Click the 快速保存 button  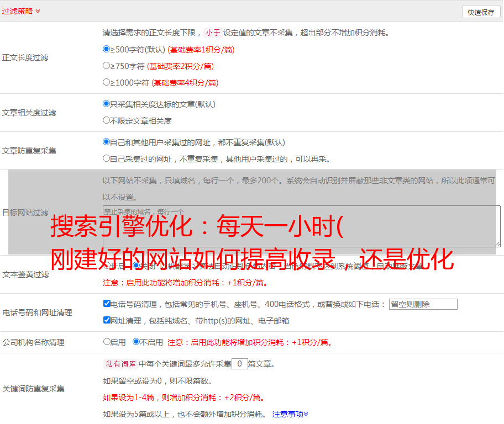[x=481, y=12]
